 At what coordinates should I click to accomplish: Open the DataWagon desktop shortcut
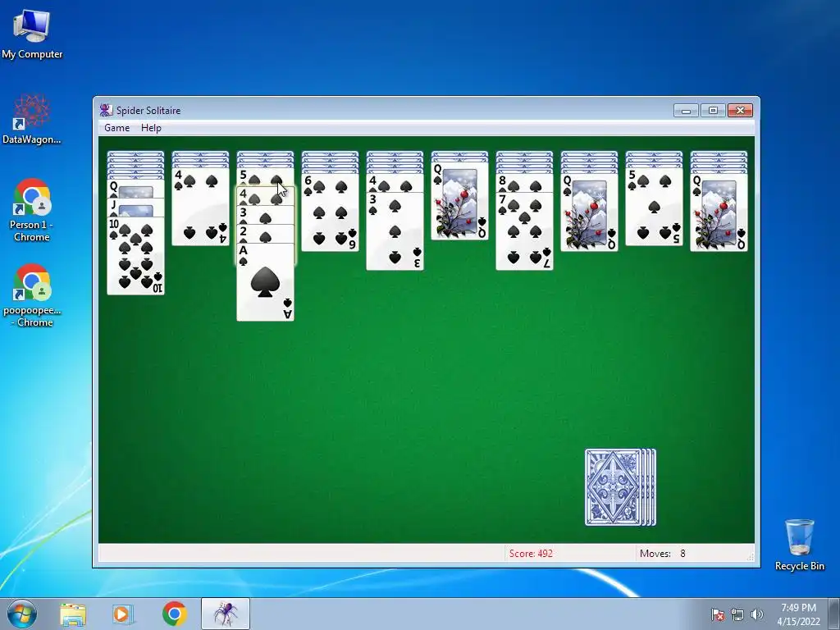coord(32,120)
